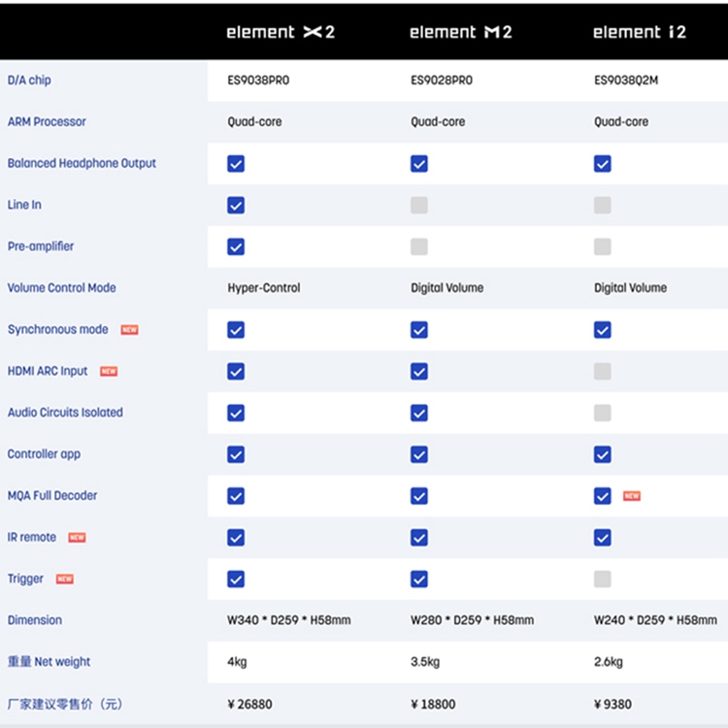
Task: Click the ES9038Q2M chip value
Action: 626,81
